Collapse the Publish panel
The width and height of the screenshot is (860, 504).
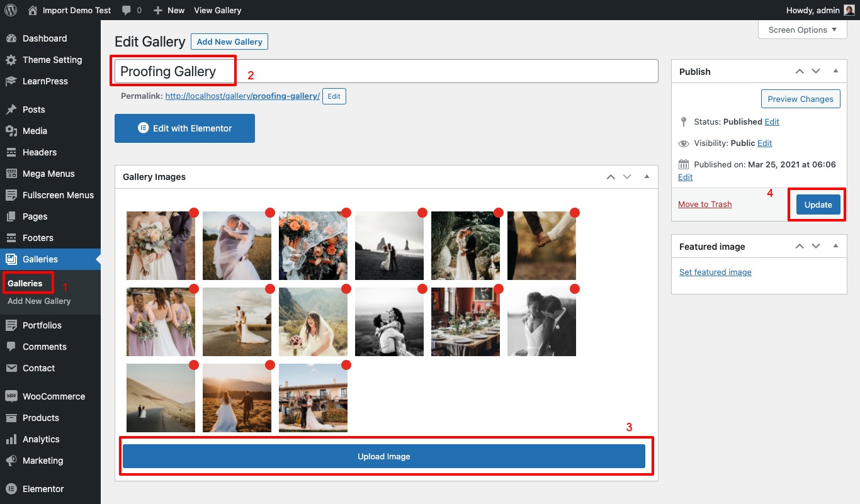(835, 71)
